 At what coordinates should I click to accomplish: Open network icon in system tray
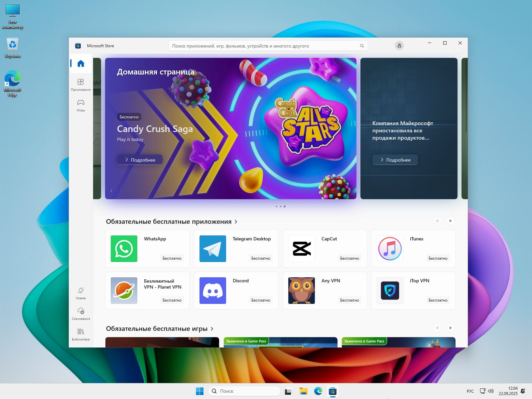482,391
